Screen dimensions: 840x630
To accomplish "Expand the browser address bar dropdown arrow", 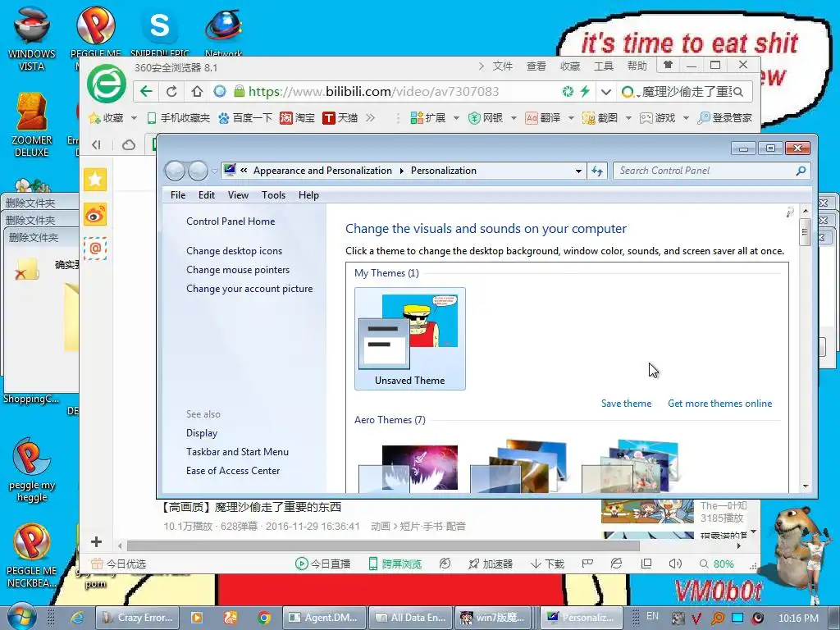I will (606, 92).
